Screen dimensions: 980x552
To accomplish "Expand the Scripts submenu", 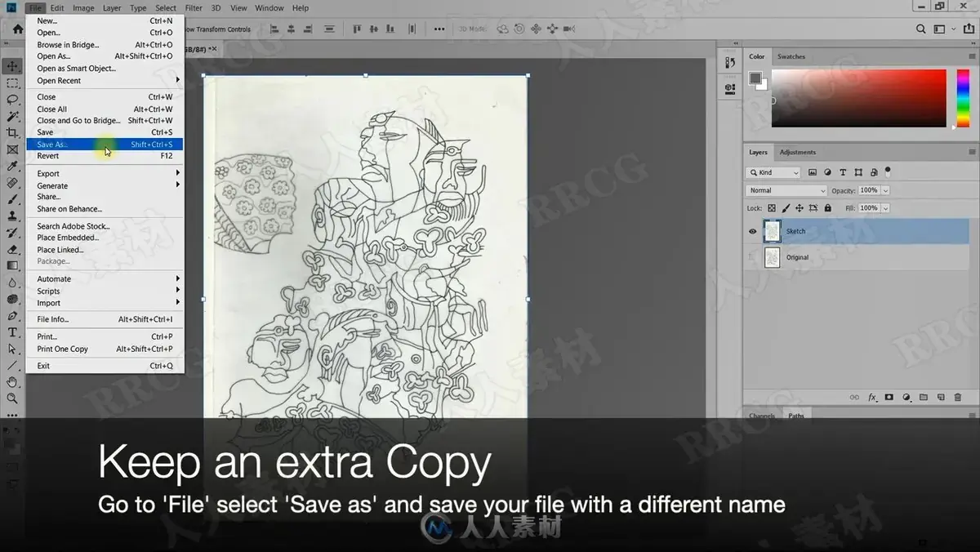I will click(x=105, y=291).
